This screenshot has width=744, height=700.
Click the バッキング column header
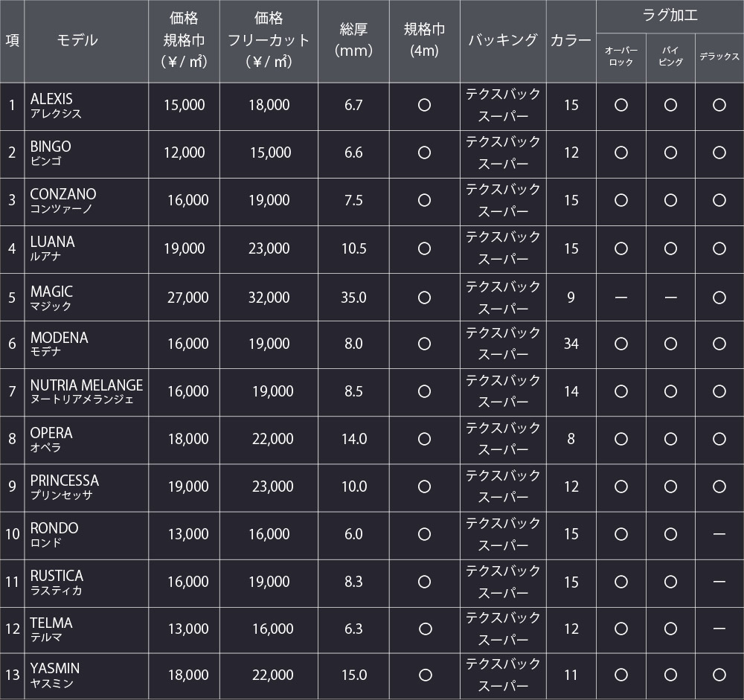coord(503,41)
